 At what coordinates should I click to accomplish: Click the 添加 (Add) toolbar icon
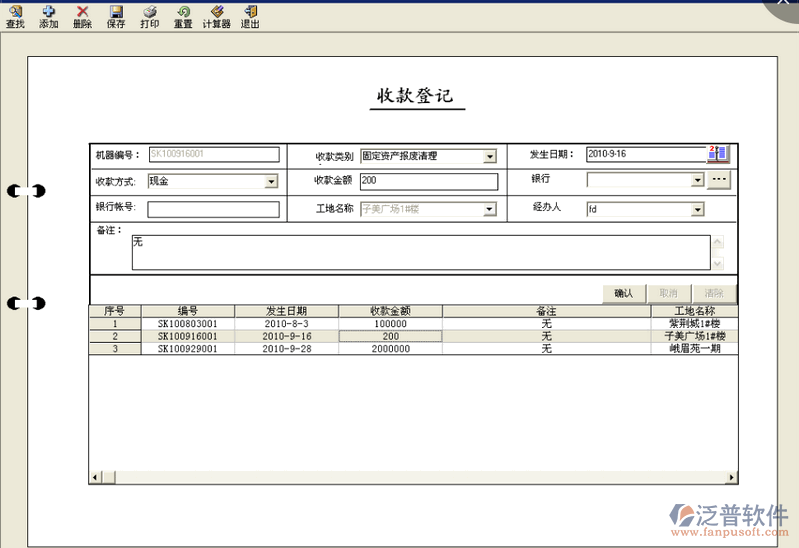coord(48,16)
